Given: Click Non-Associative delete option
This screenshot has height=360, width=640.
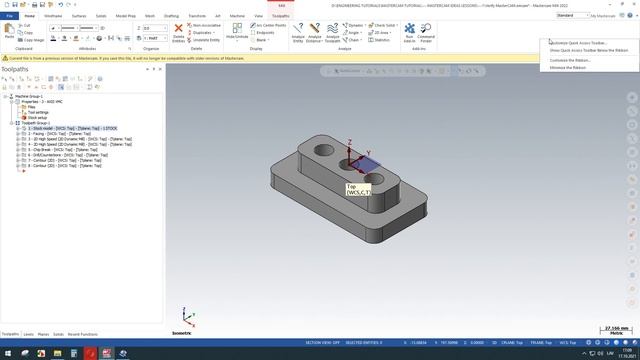Looking at the screenshot, I should 204,25.
